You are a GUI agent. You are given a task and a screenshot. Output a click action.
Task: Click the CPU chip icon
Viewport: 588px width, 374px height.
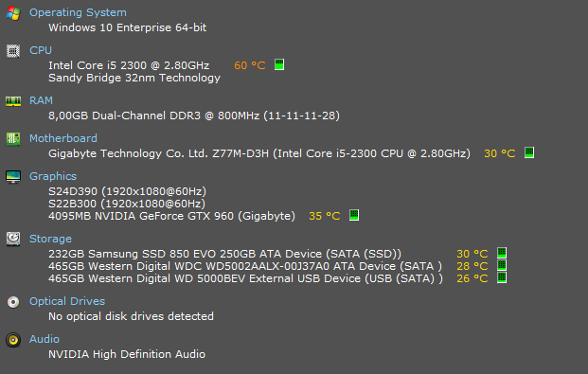click(x=13, y=51)
